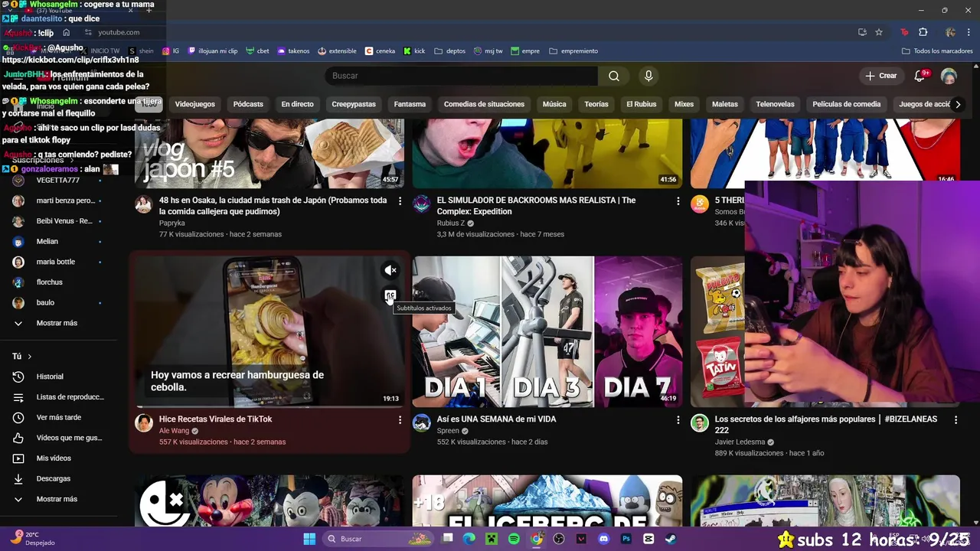980x551 pixels.
Task: Open the emprendimiento bookmarks folder
Action: click(x=573, y=51)
